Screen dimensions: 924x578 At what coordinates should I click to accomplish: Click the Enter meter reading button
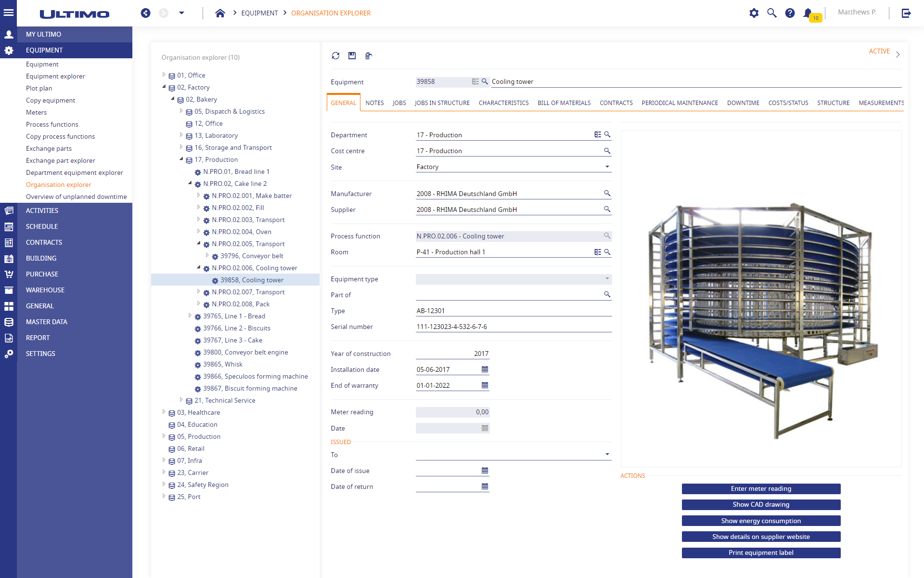[x=761, y=489]
